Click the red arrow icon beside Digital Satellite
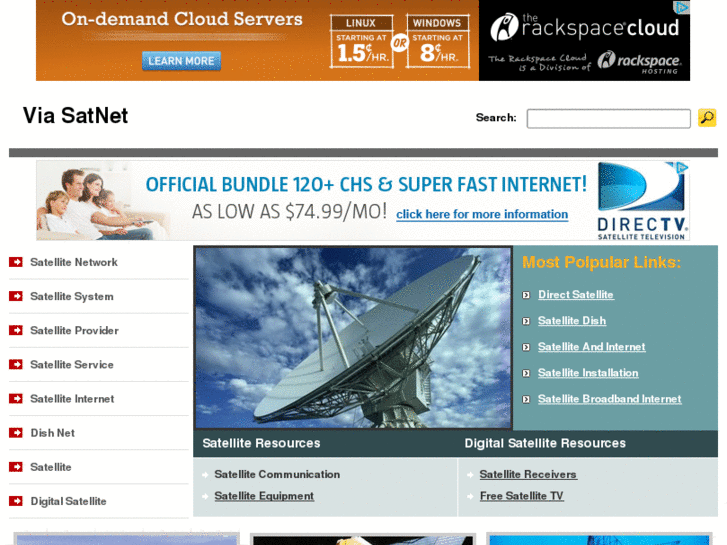 (x=16, y=501)
